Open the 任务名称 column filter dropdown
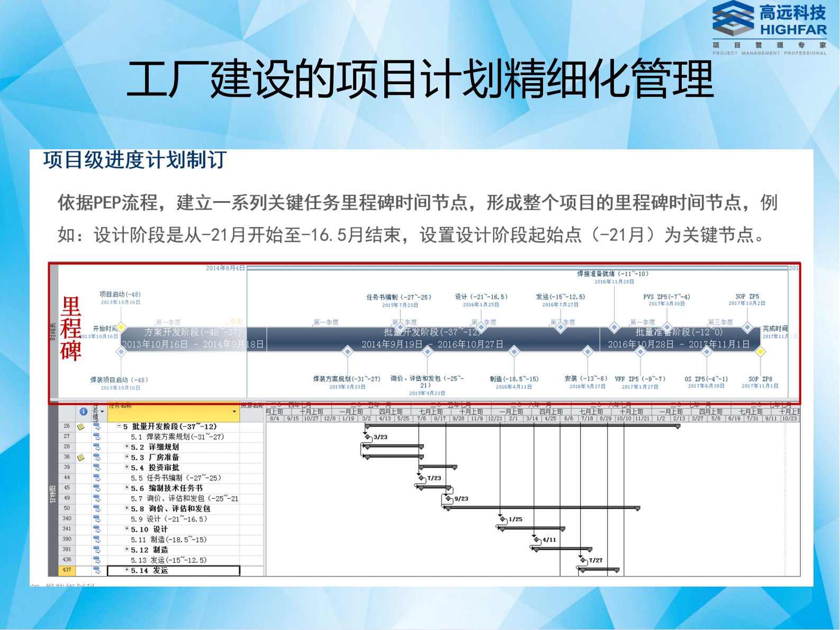 pyautogui.click(x=234, y=412)
